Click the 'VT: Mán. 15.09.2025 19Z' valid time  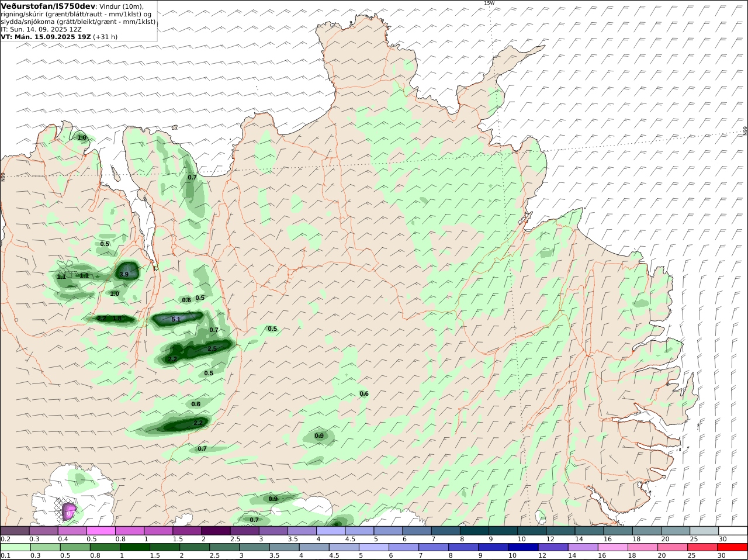(x=46, y=36)
